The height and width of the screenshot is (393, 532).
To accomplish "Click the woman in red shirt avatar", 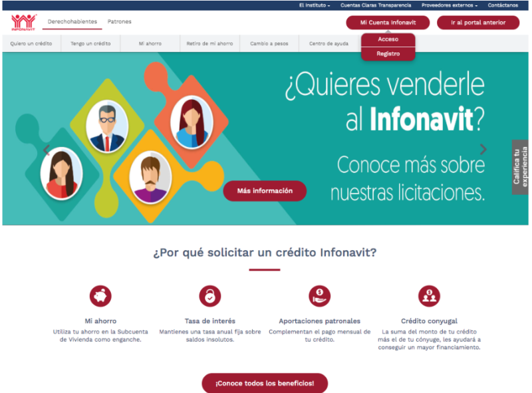I will tap(61, 173).
